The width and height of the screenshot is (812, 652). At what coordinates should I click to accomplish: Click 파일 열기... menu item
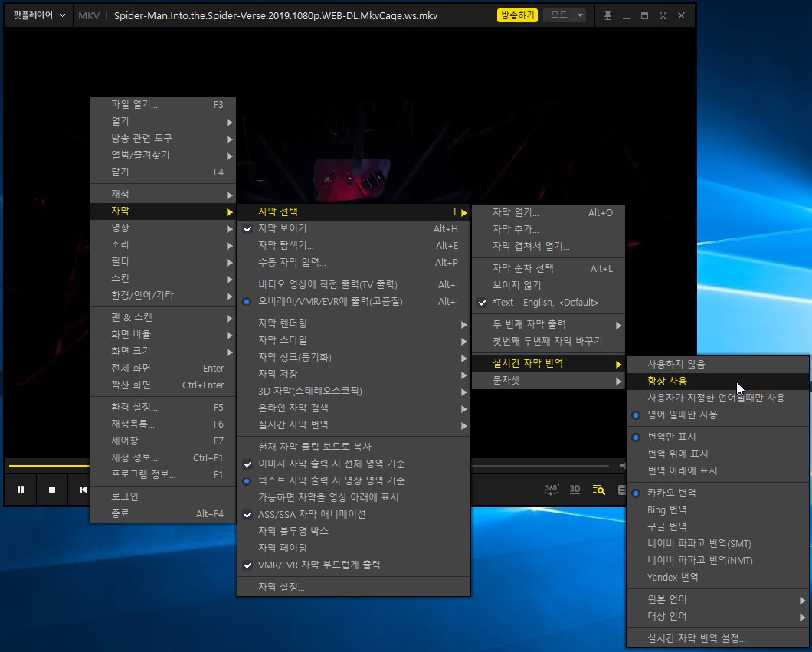(x=163, y=105)
